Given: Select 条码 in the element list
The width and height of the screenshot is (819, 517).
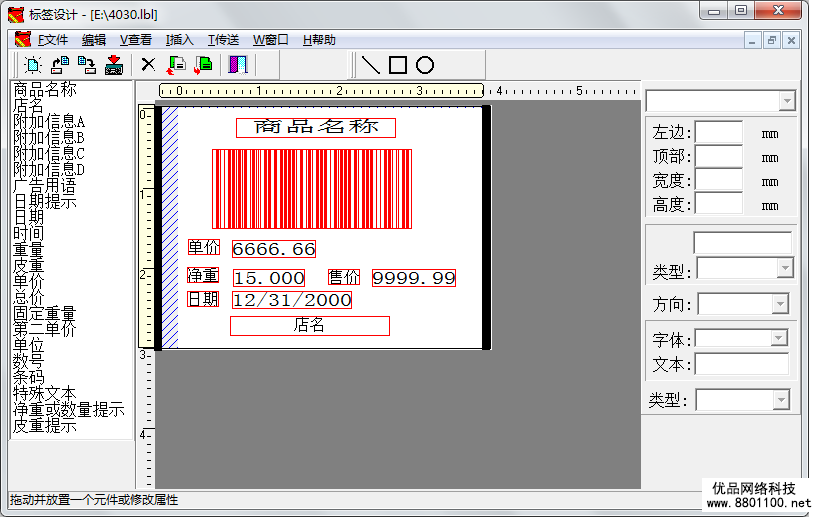Looking at the screenshot, I should pos(28,377).
